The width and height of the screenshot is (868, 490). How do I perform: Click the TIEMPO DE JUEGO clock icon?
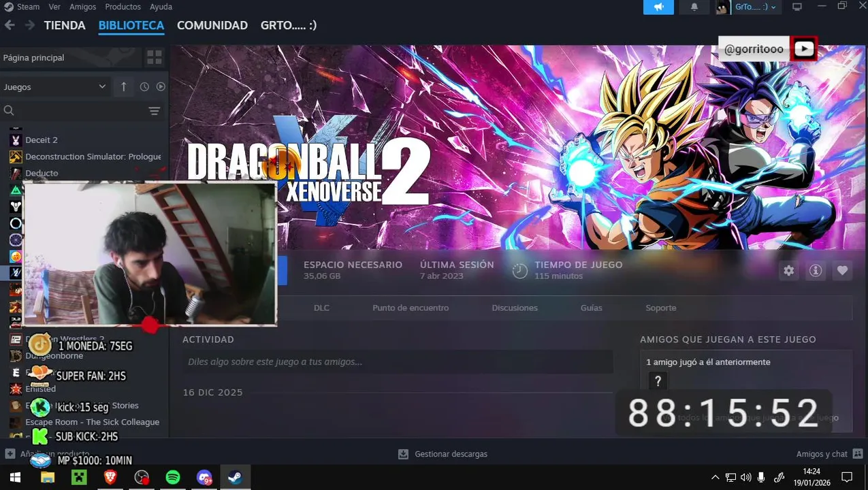click(519, 270)
